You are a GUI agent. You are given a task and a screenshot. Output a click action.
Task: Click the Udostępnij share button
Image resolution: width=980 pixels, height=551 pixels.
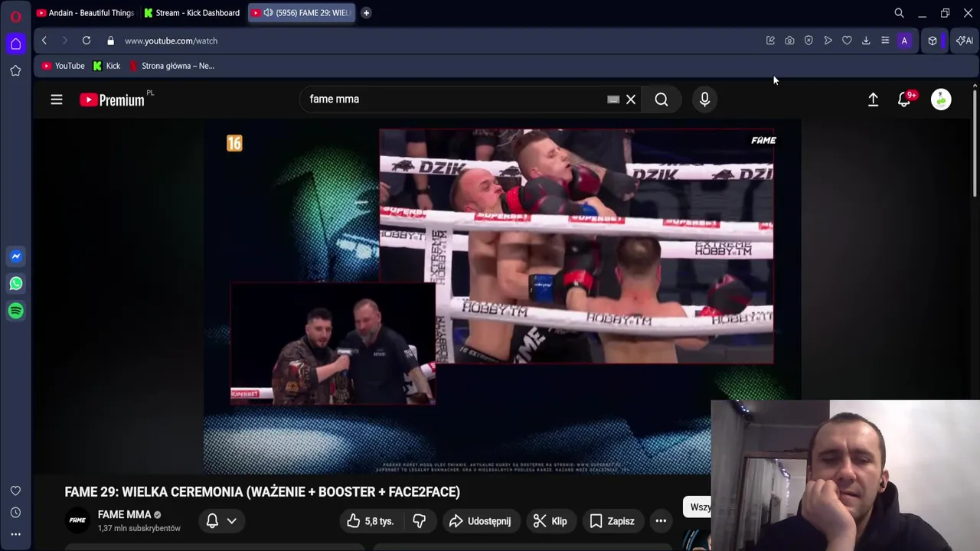(x=480, y=521)
